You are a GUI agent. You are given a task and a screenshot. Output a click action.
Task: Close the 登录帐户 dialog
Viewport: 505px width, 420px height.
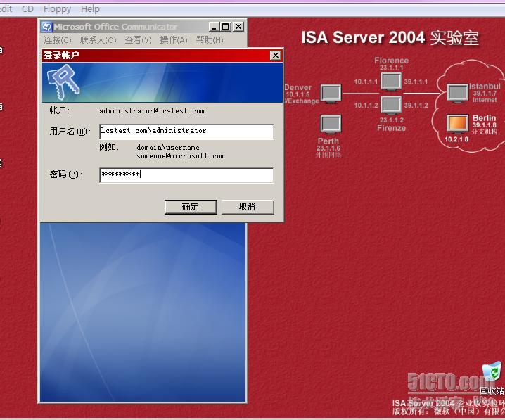(276, 56)
